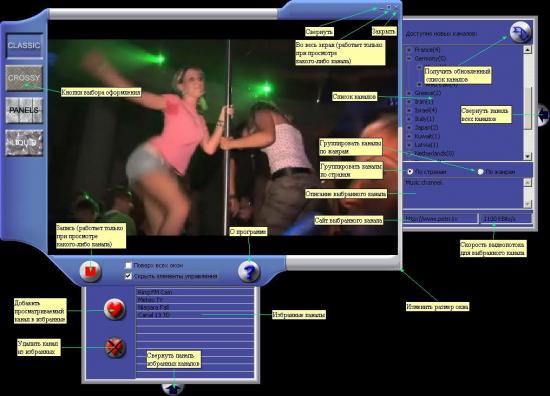Select the Netherlands entry in channel list
The height and width of the screenshot is (396, 550).
pyautogui.click(x=434, y=153)
